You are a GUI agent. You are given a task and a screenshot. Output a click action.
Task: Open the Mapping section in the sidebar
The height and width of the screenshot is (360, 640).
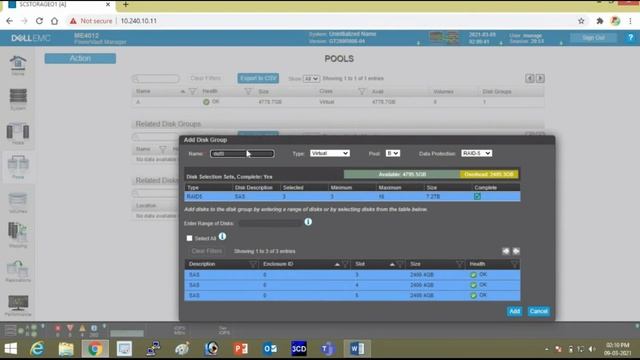18,236
